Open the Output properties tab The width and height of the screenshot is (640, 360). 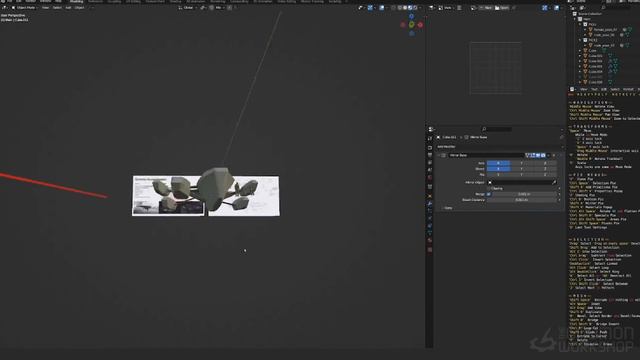pyautogui.click(x=430, y=156)
